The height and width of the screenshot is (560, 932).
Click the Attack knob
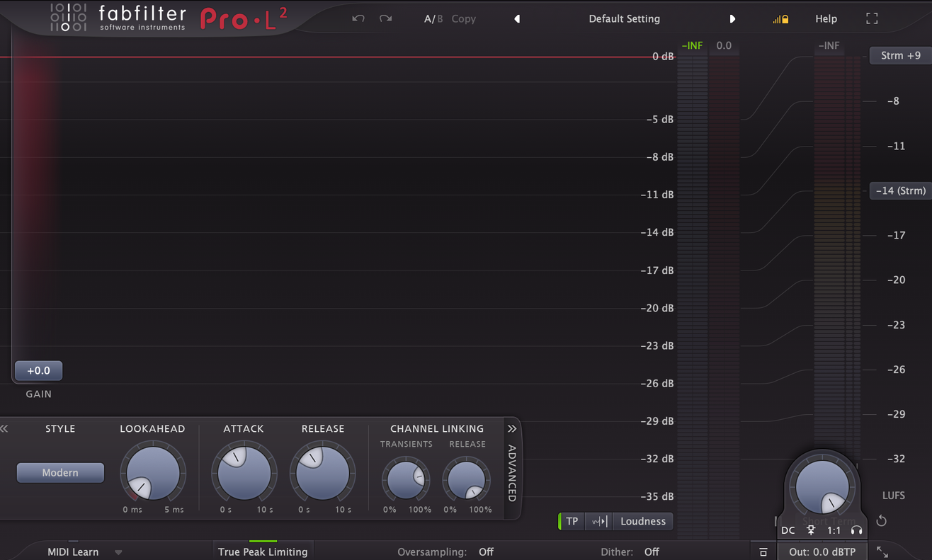pyautogui.click(x=244, y=474)
